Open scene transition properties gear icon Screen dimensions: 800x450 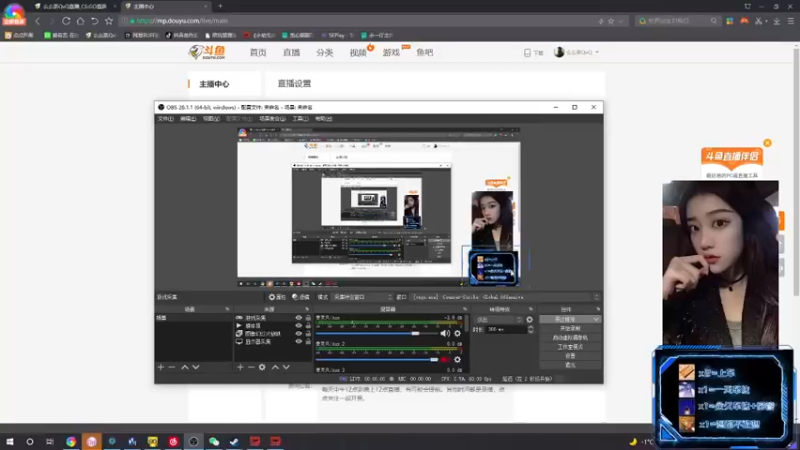click(530, 319)
